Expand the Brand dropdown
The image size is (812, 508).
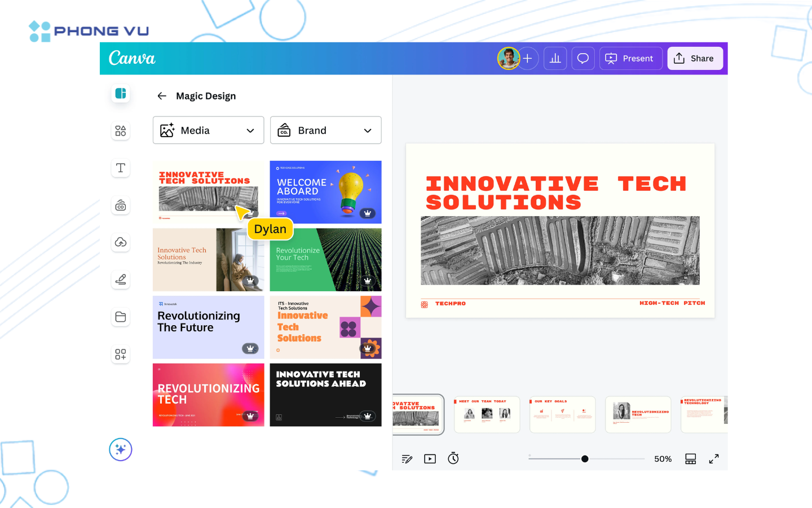coord(325,130)
